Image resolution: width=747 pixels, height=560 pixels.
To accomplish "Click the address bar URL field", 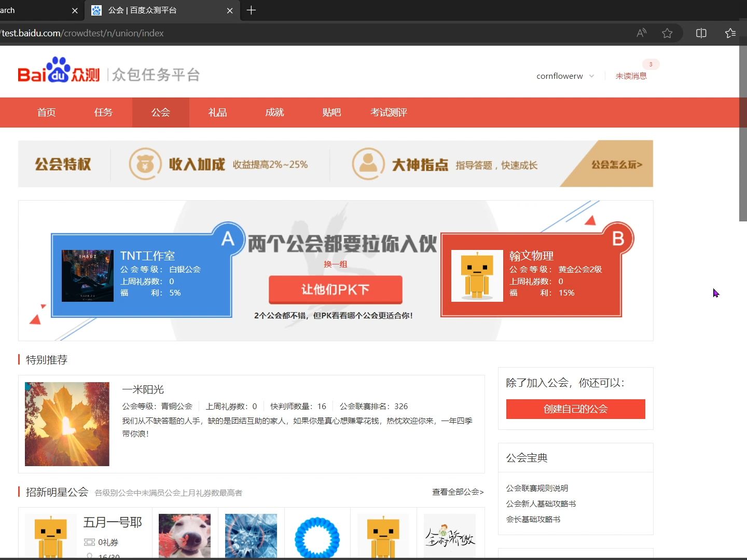I will 311,33.
